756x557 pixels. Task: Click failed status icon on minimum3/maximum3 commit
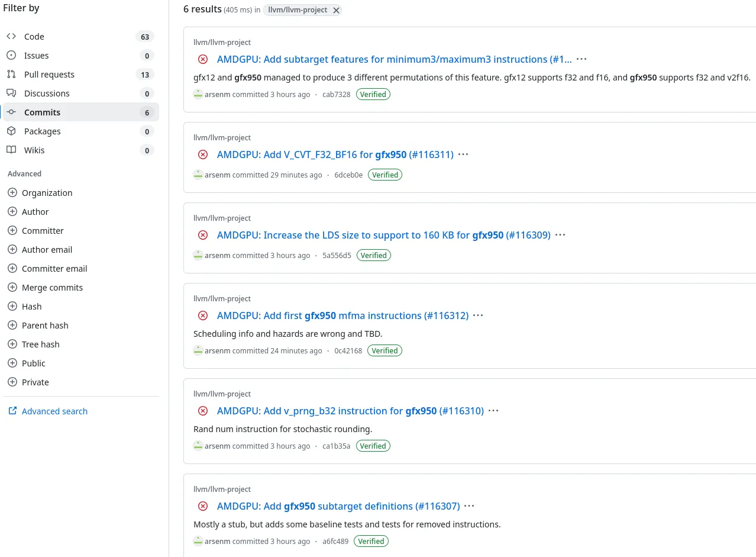(x=203, y=59)
